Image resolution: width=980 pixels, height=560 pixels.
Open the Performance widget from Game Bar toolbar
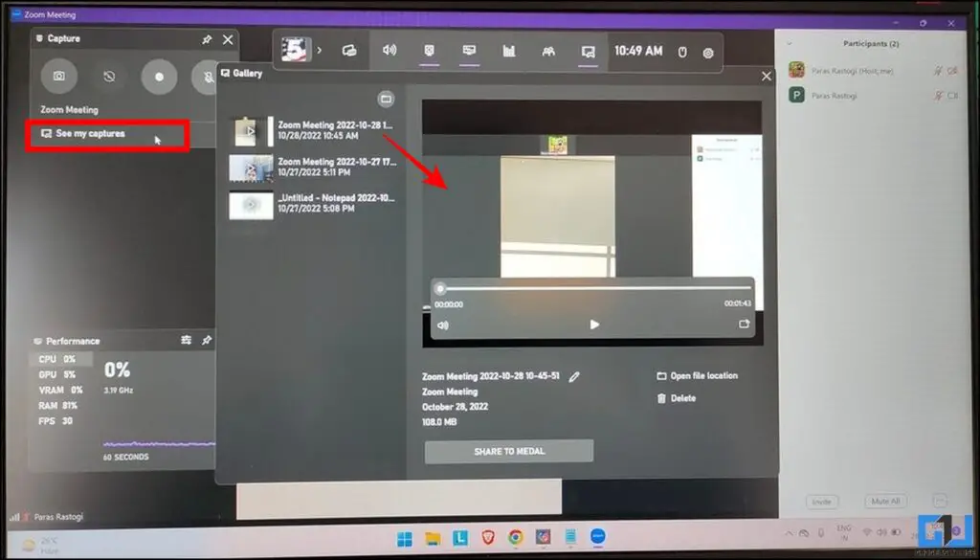tap(509, 52)
